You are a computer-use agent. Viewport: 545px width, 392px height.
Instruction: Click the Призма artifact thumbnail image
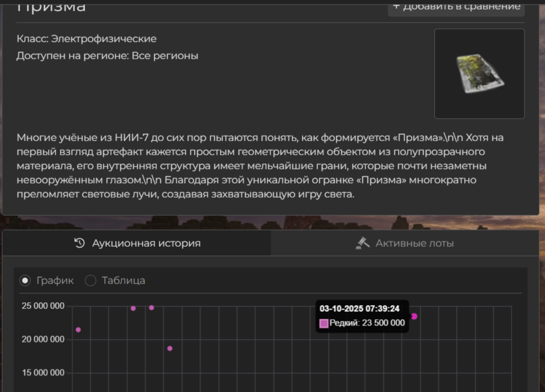click(x=479, y=73)
